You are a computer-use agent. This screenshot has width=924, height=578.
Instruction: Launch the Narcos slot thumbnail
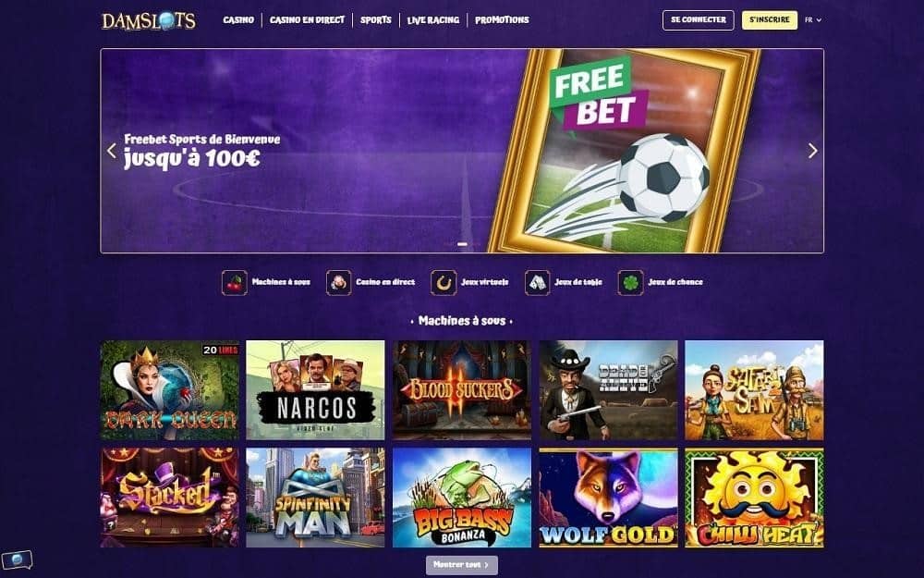315,390
